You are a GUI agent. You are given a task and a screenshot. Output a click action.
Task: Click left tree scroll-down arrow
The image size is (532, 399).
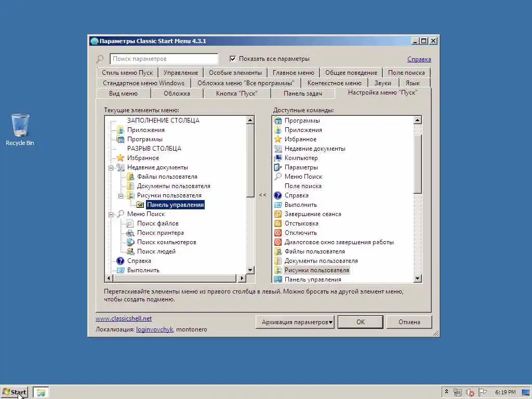(x=250, y=270)
